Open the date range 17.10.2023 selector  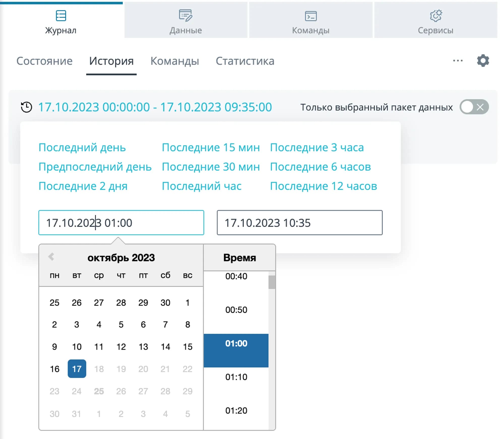point(155,107)
